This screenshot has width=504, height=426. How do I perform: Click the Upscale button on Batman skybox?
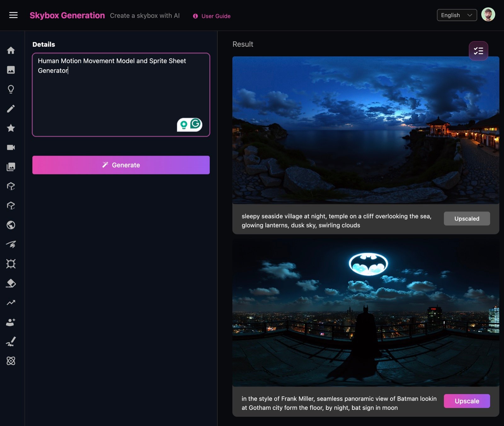pos(467,401)
